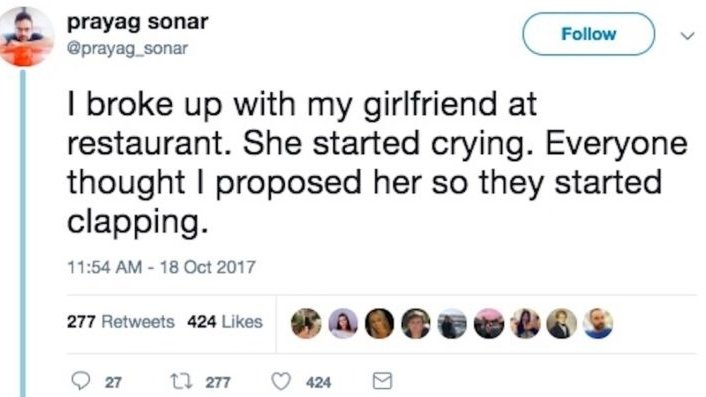The height and width of the screenshot is (397, 706).
Task: Click the first liker avatar in the row
Action: (x=306, y=323)
